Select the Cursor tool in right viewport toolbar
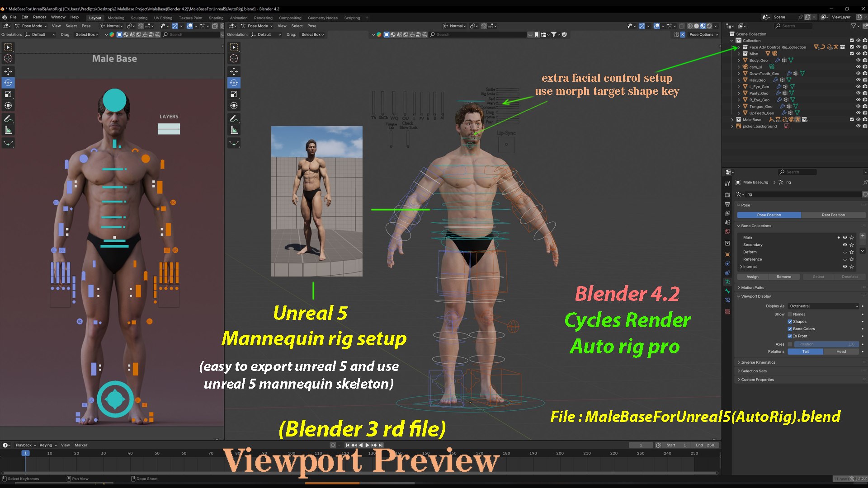Viewport: 868px width, 488px height. coord(234,59)
